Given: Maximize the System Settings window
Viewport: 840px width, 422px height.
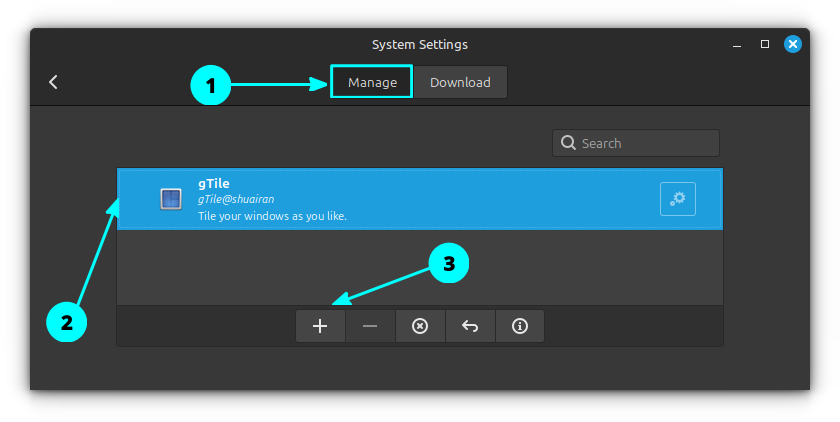Looking at the screenshot, I should click(x=764, y=44).
